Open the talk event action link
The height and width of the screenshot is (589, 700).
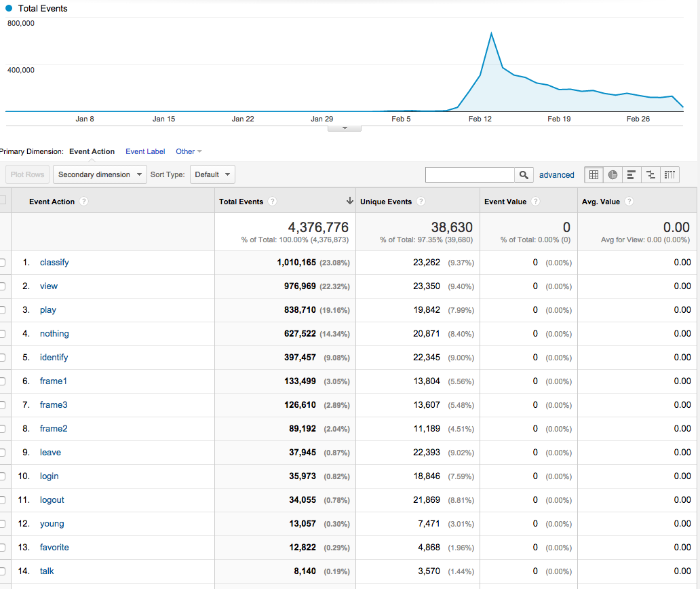(x=47, y=571)
